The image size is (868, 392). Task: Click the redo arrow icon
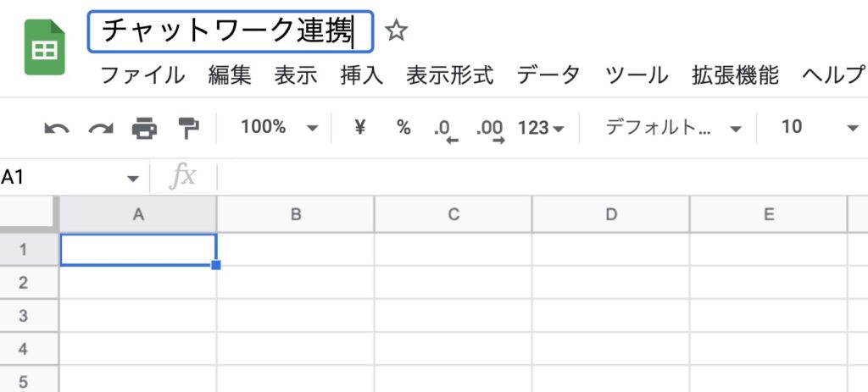click(101, 128)
